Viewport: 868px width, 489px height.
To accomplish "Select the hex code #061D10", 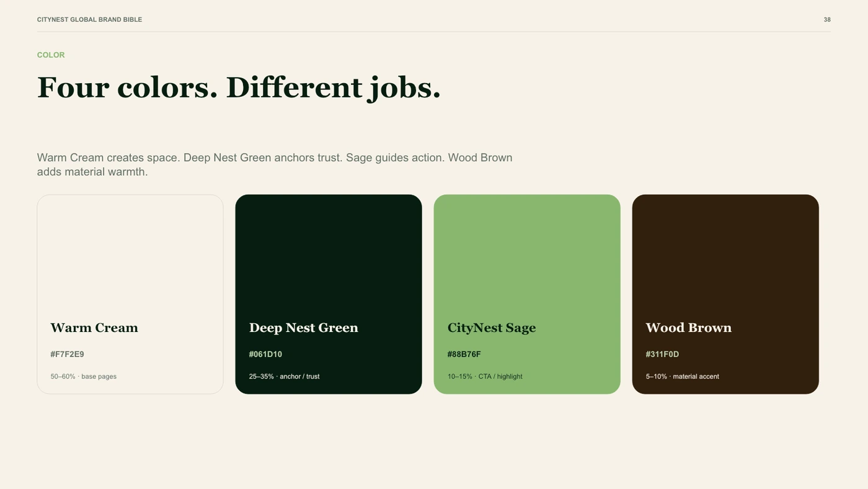I will point(265,354).
